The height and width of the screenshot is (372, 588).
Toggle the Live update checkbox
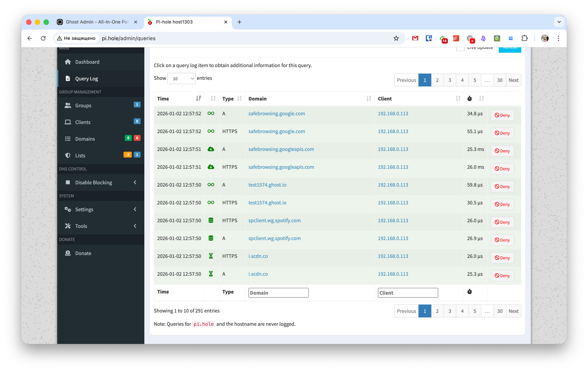(460, 48)
